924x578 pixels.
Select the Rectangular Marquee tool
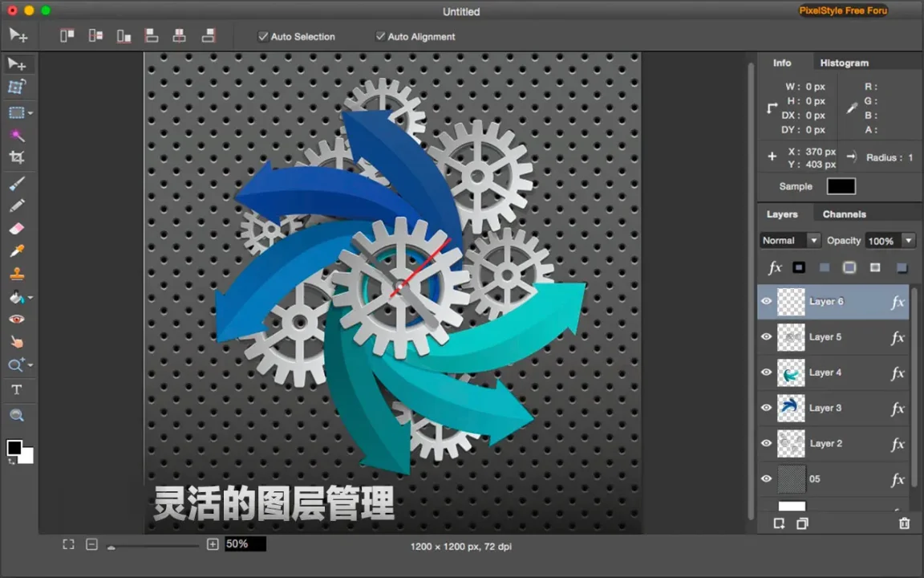click(17, 112)
